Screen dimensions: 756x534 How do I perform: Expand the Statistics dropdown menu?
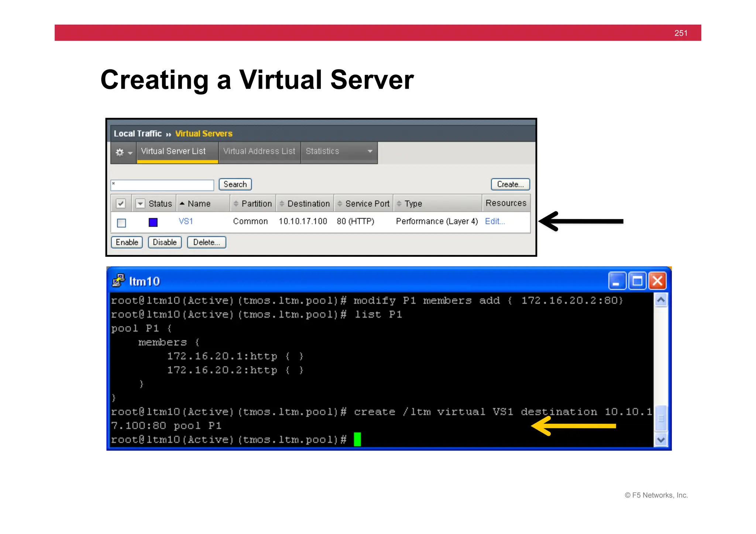pyautogui.click(x=370, y=151)
